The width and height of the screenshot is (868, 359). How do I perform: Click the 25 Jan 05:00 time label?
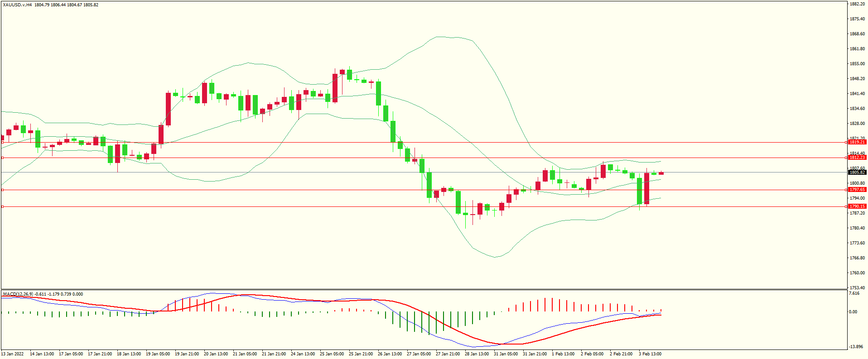pyautogui.click(x=332, y=354)
